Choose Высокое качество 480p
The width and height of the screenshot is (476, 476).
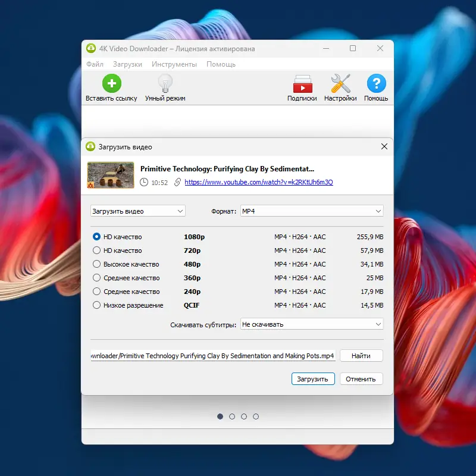tap(96, 264)
